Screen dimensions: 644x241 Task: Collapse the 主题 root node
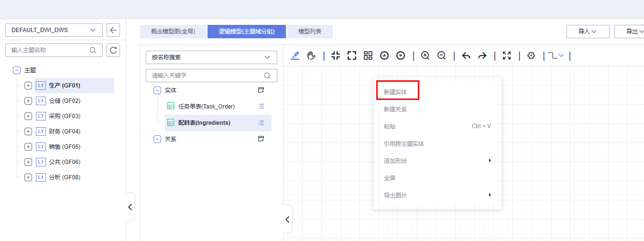click(x=17, y=70)
